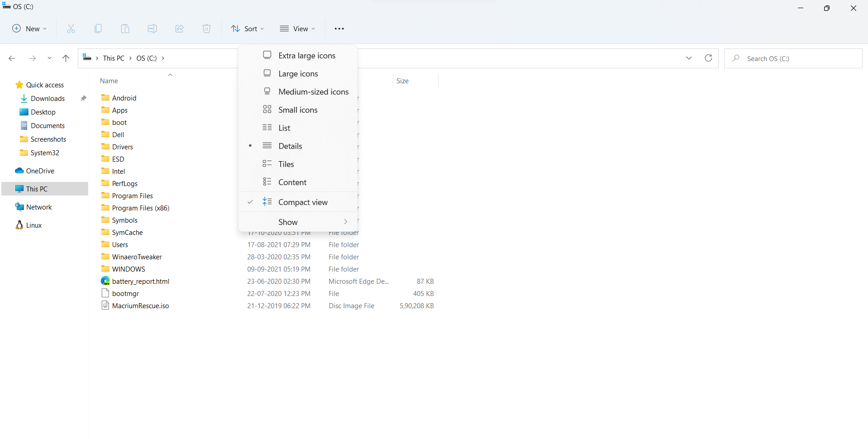Click the drive icon in address bar
This screenshot has height=439, width=868.
pos(87,57)
